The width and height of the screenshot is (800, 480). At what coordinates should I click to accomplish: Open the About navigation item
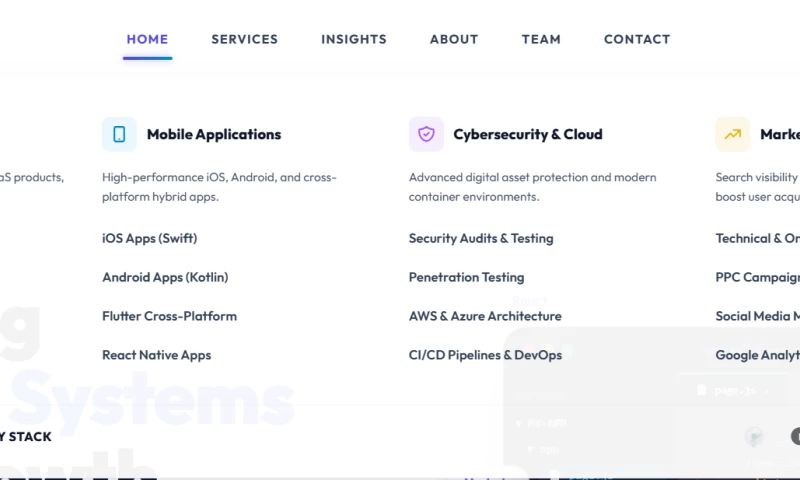[454, 39]
